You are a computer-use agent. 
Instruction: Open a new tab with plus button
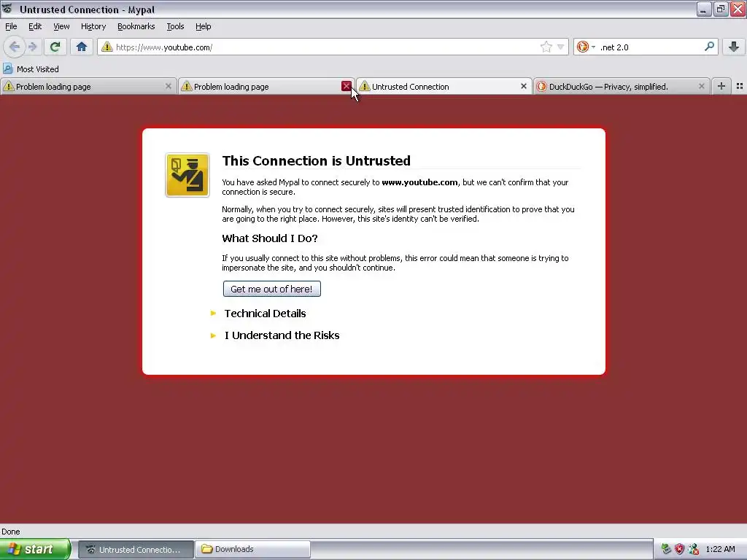pos(721,86)
